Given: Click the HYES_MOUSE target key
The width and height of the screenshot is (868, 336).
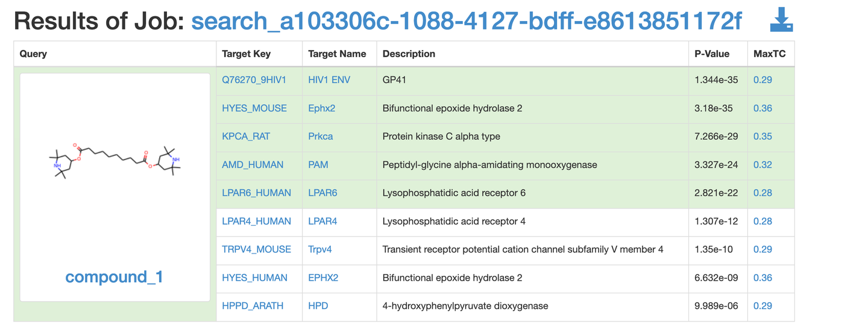Looking at the screenshot, I should (x=254, y=108).
